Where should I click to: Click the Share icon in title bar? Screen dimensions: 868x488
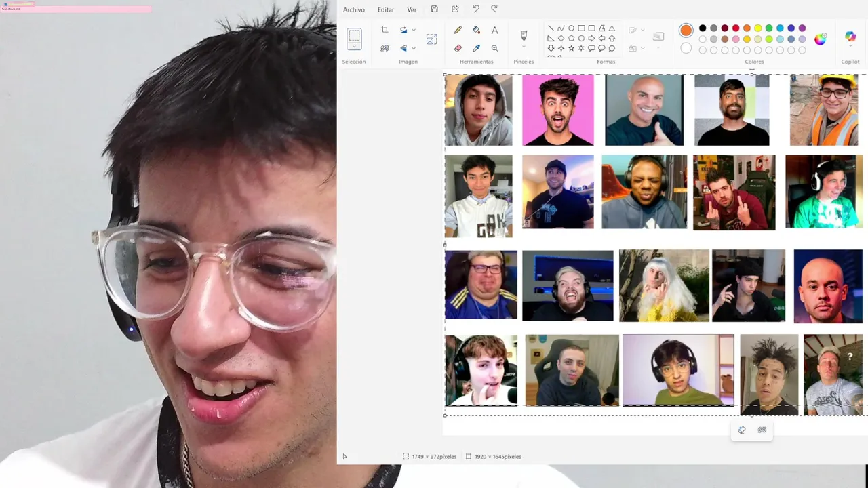[455, 9]
